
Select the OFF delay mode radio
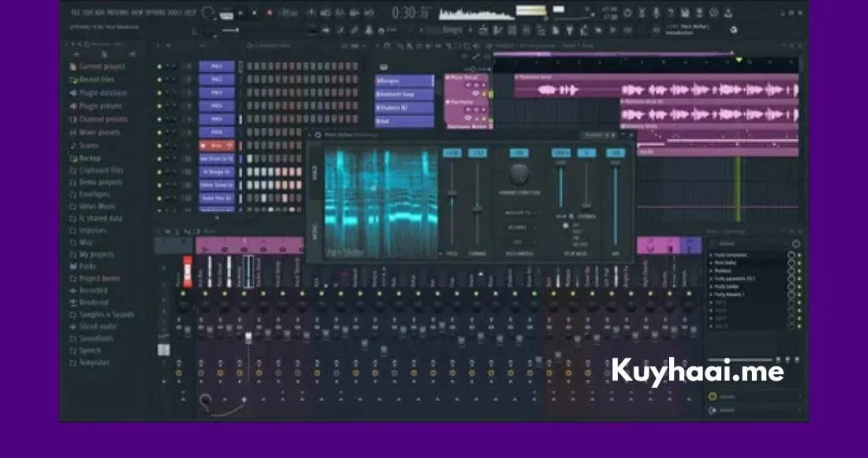click(x=565, y=225)
